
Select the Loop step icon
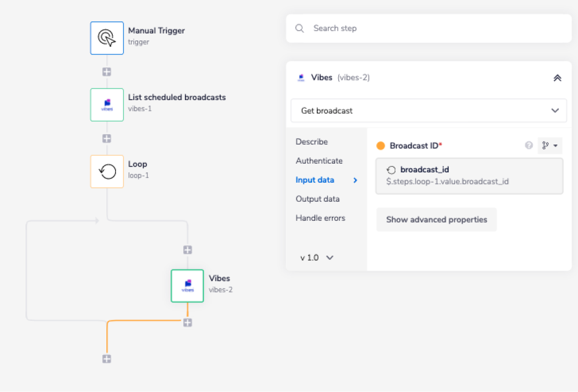pos(107,171)
